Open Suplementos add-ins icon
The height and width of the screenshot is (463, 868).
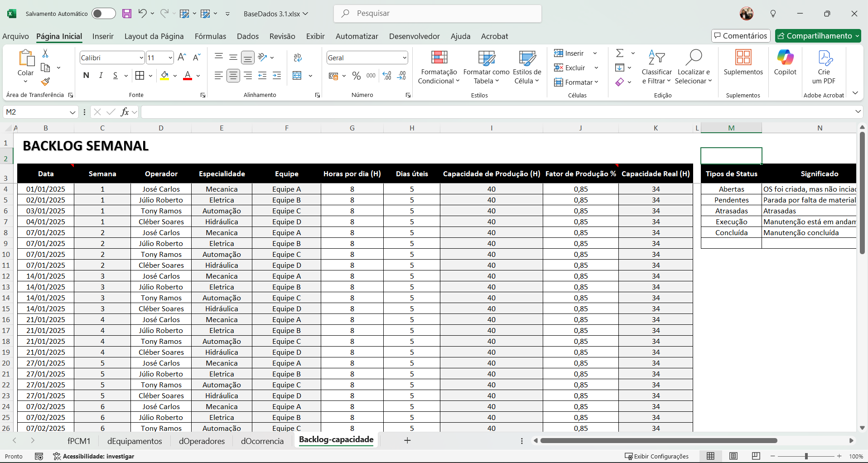pos(743,62)
